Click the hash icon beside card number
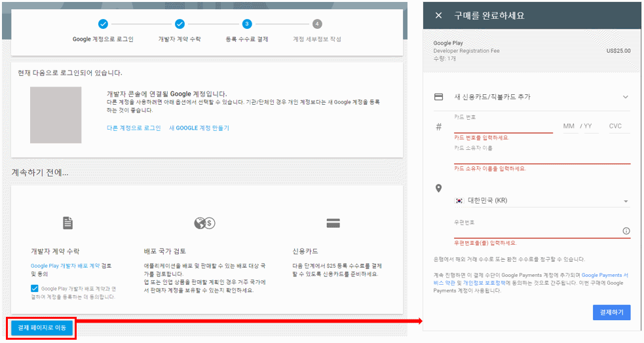The width and height of the screenshot is (644, 343). 439,127
